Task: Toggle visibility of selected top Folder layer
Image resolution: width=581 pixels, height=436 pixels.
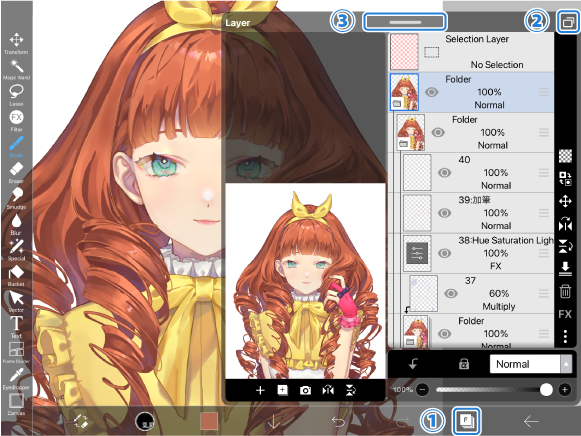Action: (431, 92)
